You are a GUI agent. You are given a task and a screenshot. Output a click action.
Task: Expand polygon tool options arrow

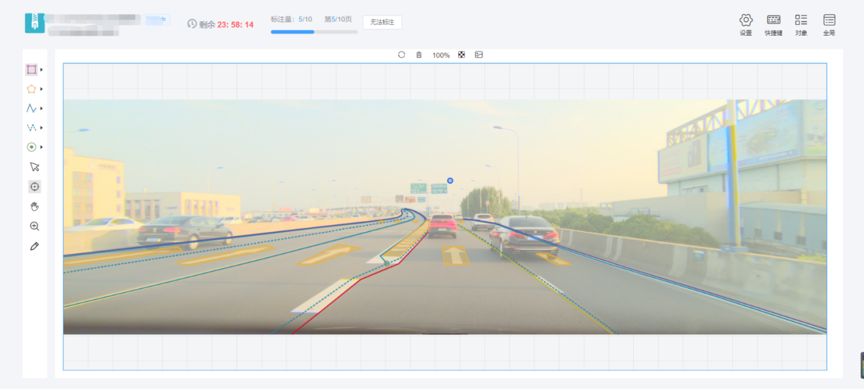(41, 89)
